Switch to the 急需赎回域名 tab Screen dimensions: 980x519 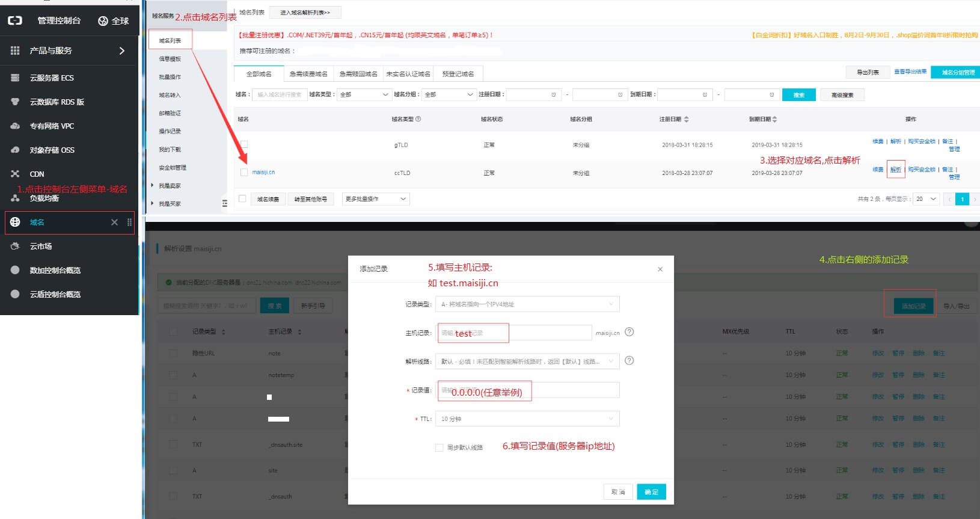click(x=358, y=74)
